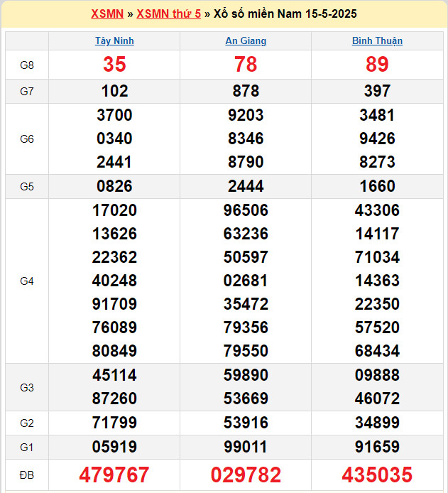Click G4 number 50597
Viewport: 448px width, 493px height.
(x=246, y=257)
